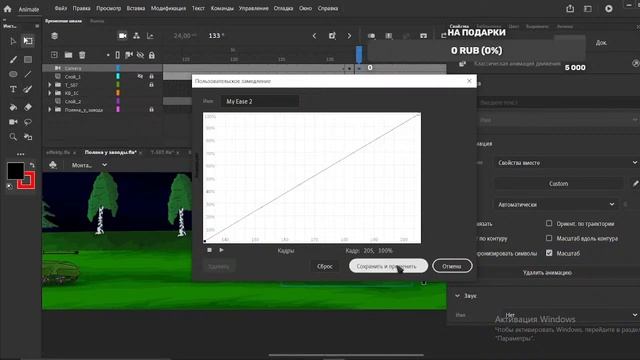Screen dimensions: 640x360
Task: Open the Правка menu
Action: [81, 8]
